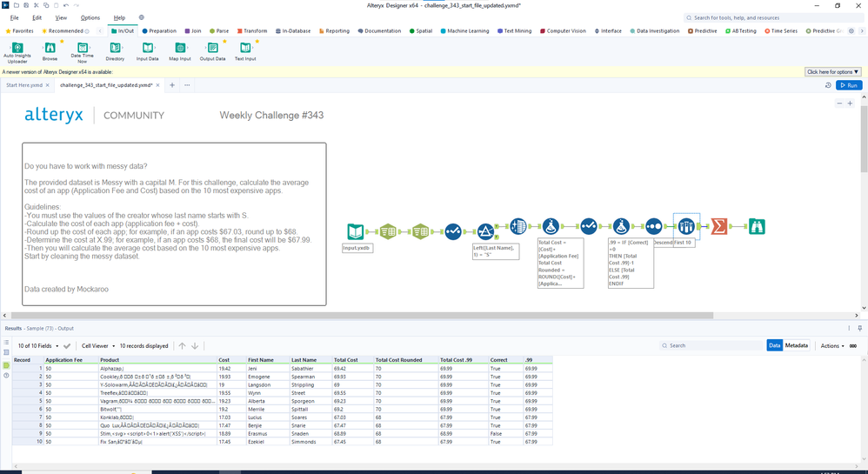Select the Text To Columns tool beside Input Data
The height and width of the screenshot is (474, 868).
point(388,231)
